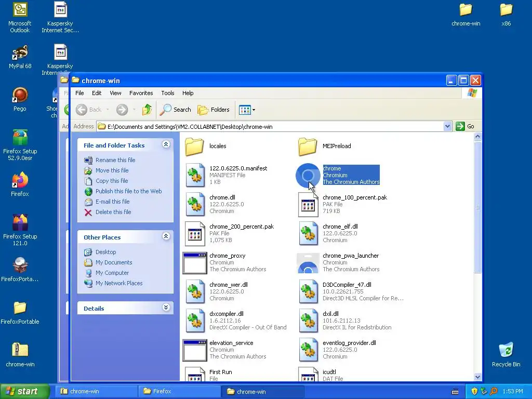
Task: Open the Help menu
Action: click(x=188, y=93)
